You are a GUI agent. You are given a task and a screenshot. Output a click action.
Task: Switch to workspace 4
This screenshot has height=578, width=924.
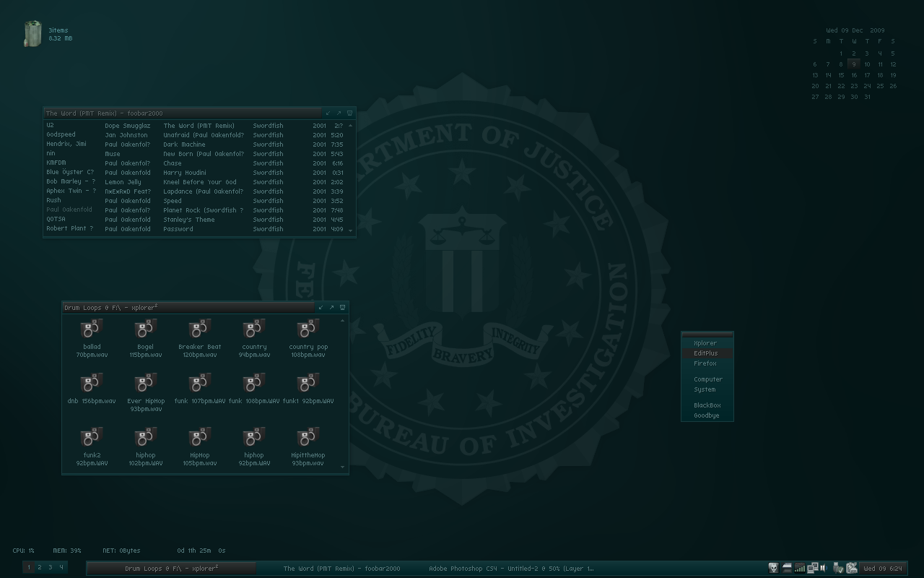pyautogui.click(x=61, y=568)
